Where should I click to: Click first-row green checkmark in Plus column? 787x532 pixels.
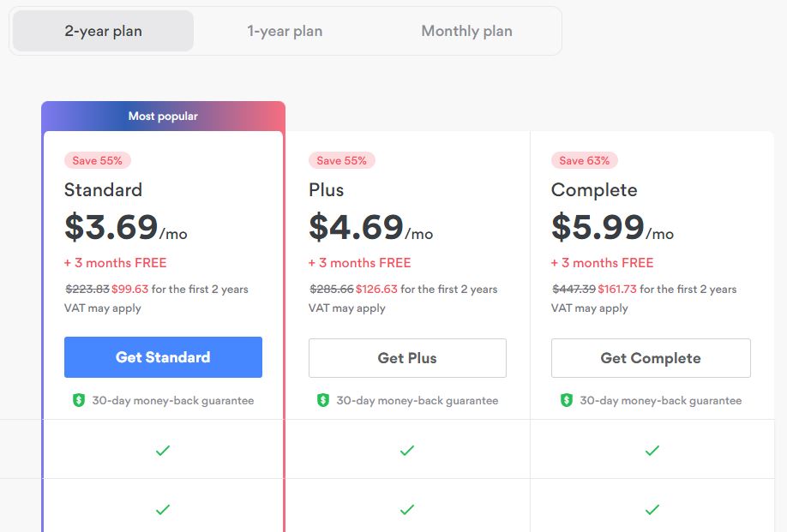tap(407, 451)
